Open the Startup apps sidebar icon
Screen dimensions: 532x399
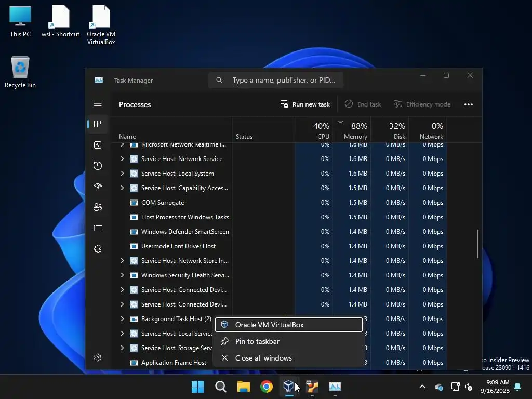[x=98, y=187]
